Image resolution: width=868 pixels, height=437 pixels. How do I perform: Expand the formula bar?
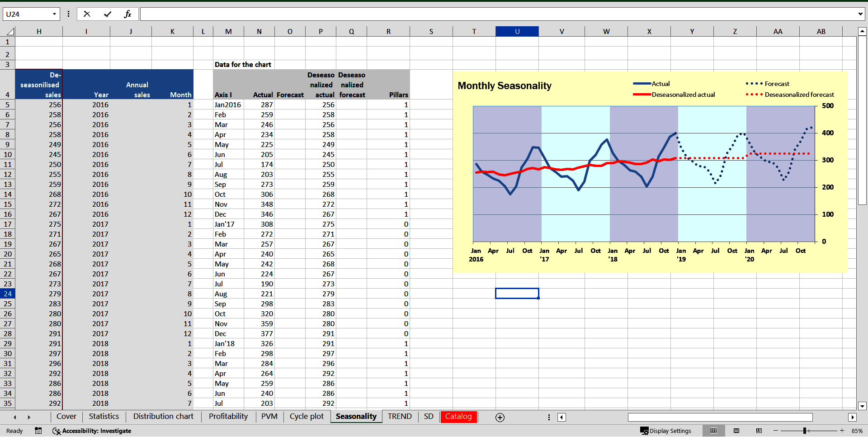coord(860,14)
